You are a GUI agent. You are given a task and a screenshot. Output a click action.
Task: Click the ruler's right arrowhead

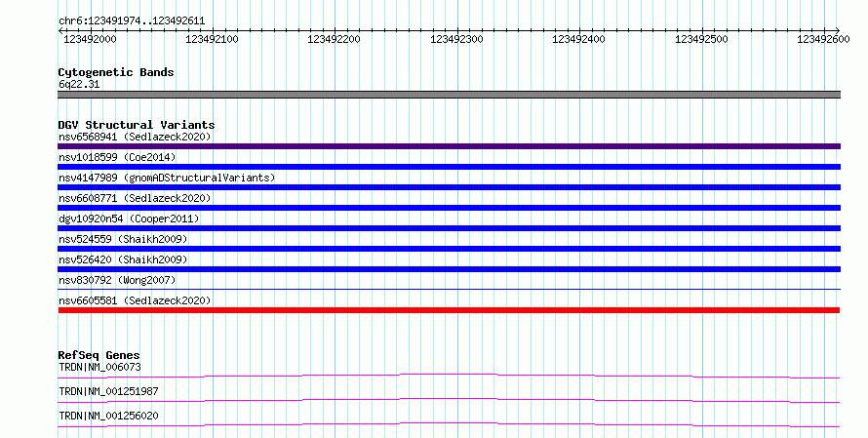click(x=837, y=30)
